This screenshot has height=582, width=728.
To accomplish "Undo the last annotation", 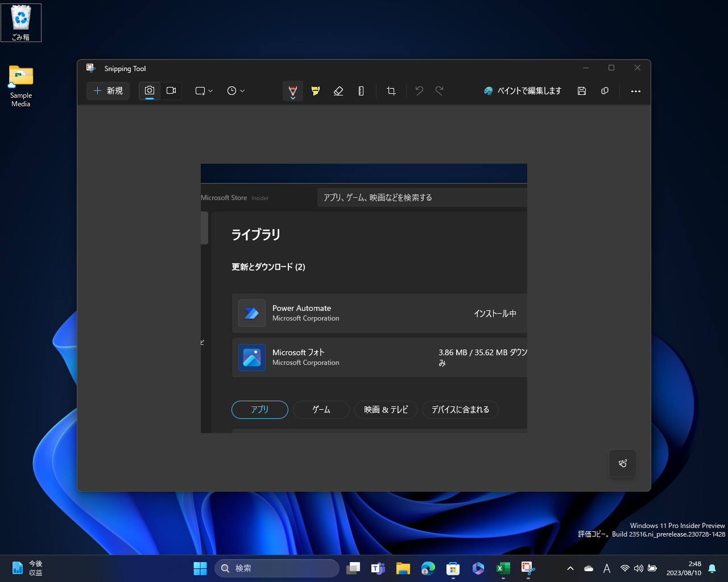I will coord(419,91).
